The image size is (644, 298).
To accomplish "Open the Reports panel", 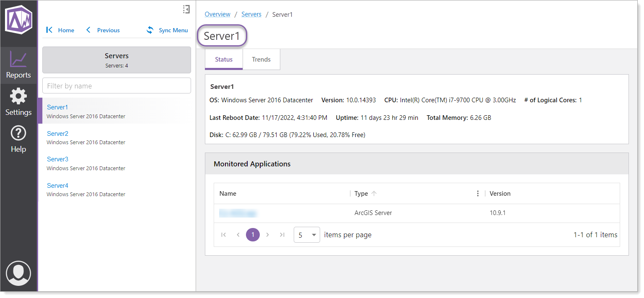I will 18,65.
